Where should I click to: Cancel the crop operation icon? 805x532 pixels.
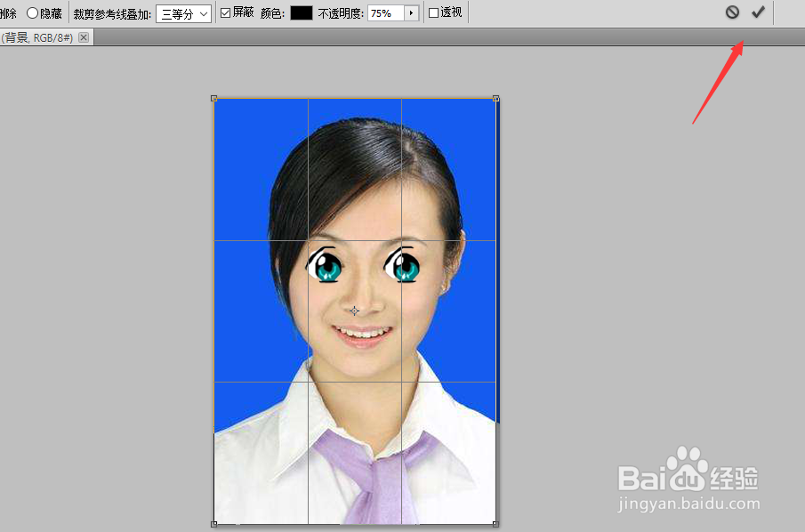[x=733, y=12]
